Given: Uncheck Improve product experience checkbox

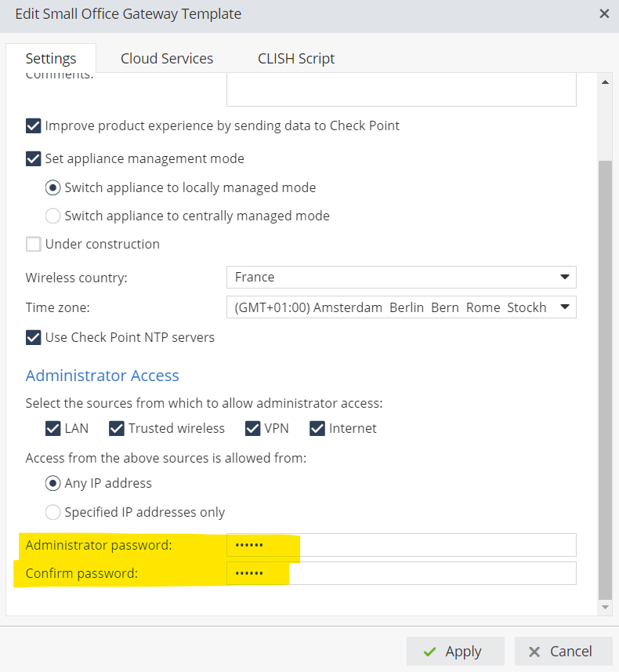Looking at the screenshot, I should point(34,125).
